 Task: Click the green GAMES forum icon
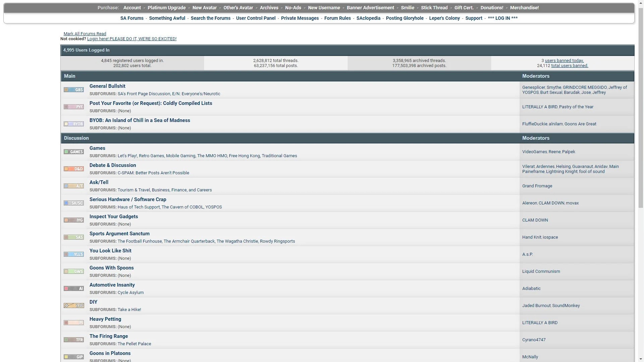coord(74,152)
